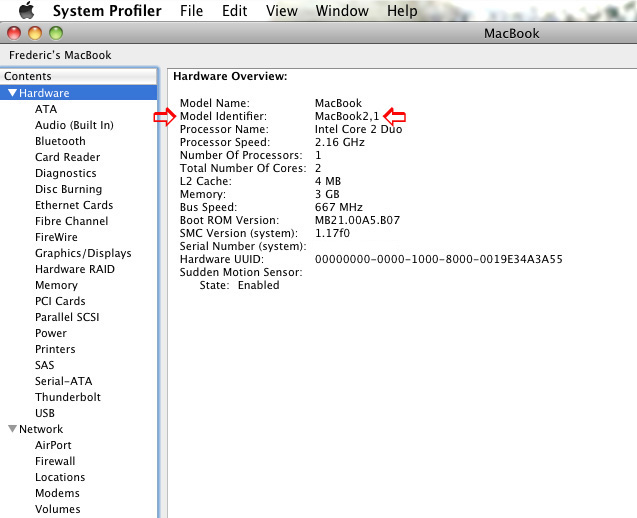Click the Serial Number (system) label
The image size is (637, 518).
pyautogui.click(x=243, y=247)
